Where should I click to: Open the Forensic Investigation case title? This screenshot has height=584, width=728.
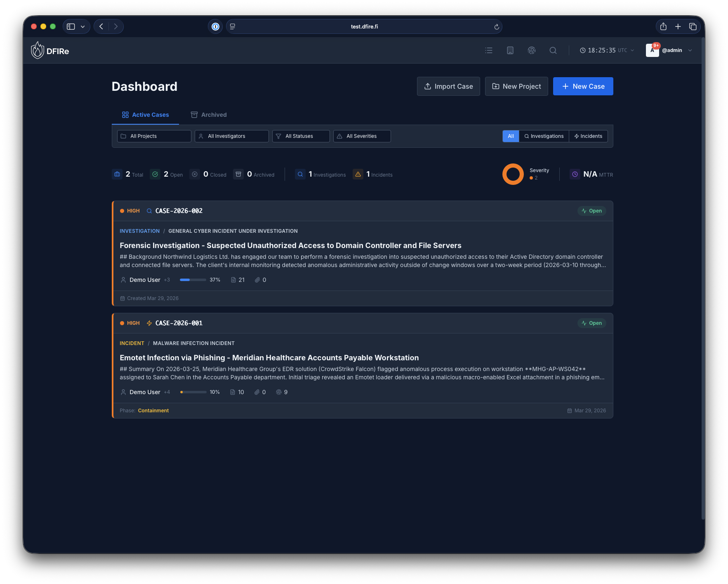click(290, 246)
